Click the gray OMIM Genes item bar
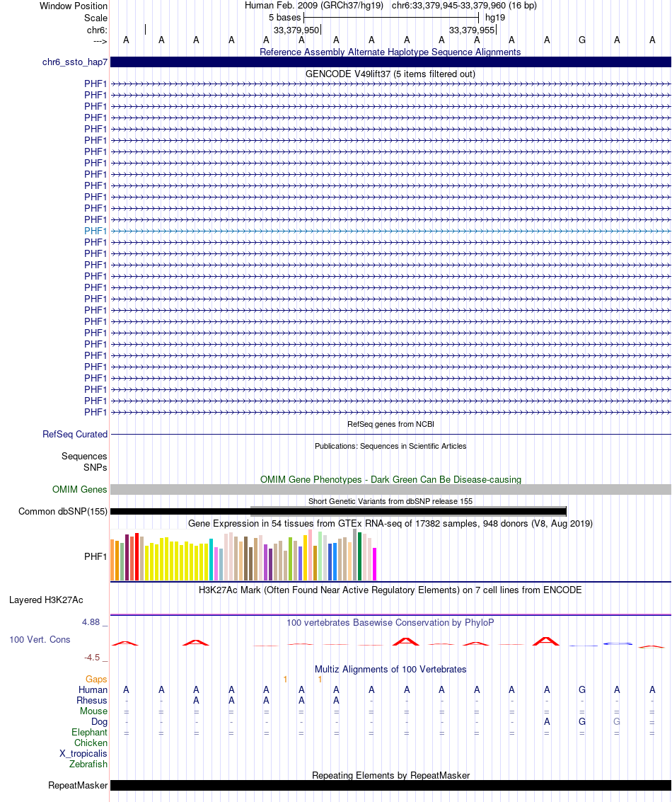Image resolution: width=672 pixels, height=802 pixels. pos(390,490)
